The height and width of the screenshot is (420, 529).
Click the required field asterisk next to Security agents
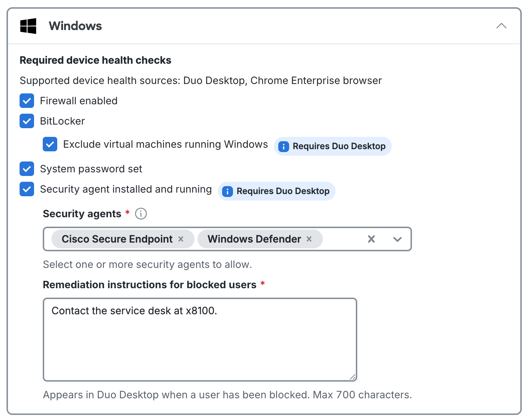(x=127, y=213)
